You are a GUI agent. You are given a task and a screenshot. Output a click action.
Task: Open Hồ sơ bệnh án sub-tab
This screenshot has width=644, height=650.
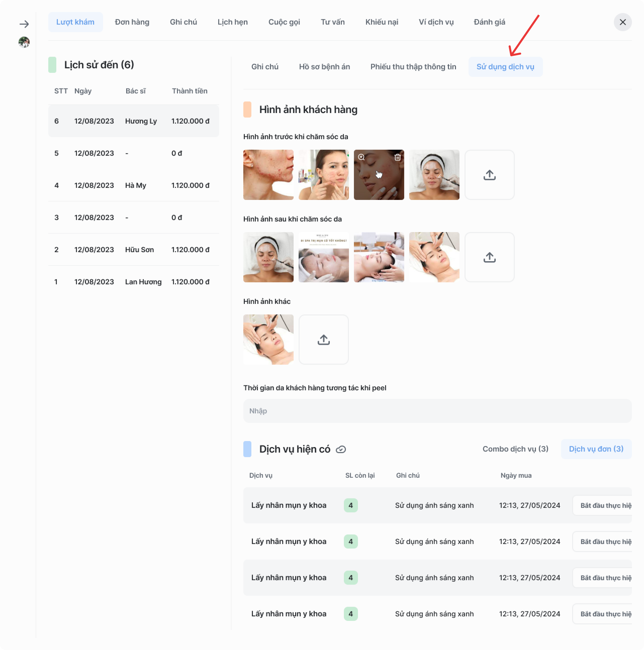324,67
